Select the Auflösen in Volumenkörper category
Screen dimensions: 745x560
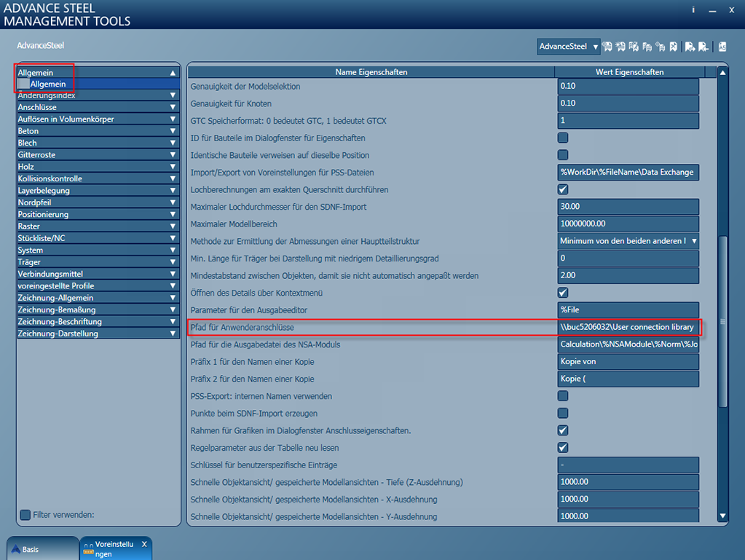pyautogui.click(x=98, y=119)
